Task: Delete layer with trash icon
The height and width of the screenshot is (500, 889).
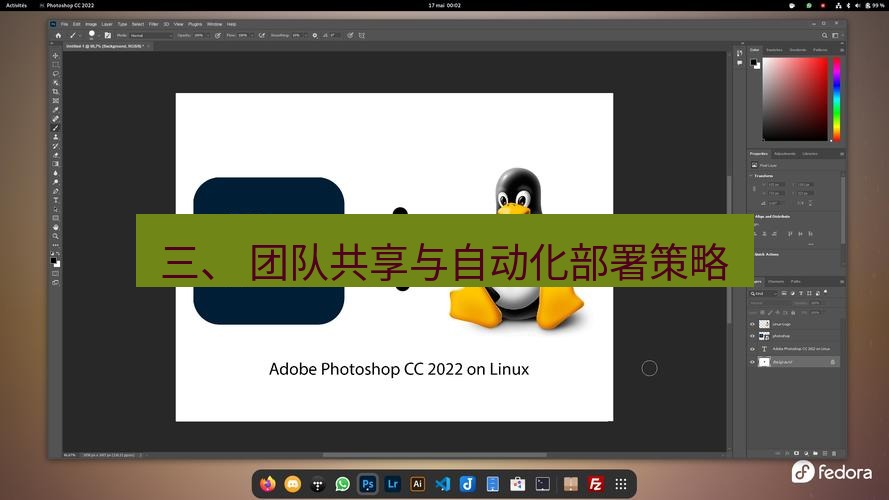Action: 834,454
